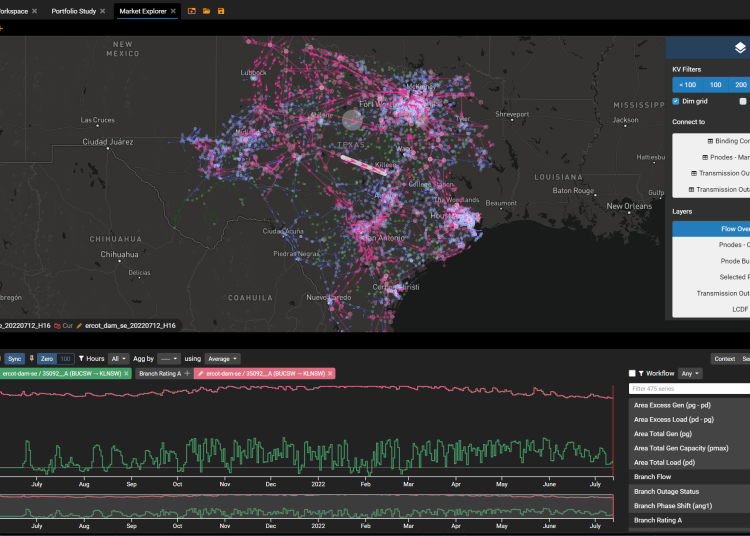Select the green ercot-dam-se series chip

click(x=62, y=373)
